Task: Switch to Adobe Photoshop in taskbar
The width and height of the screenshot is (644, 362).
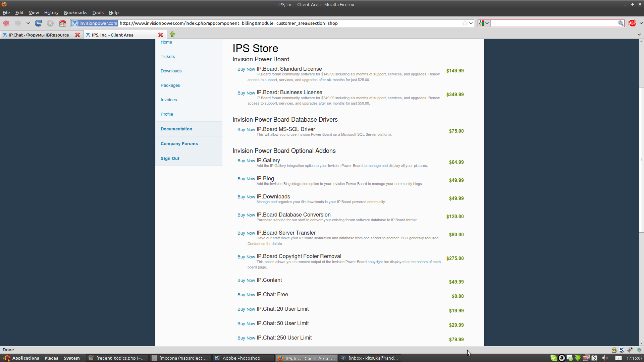Action: [244, 358]
